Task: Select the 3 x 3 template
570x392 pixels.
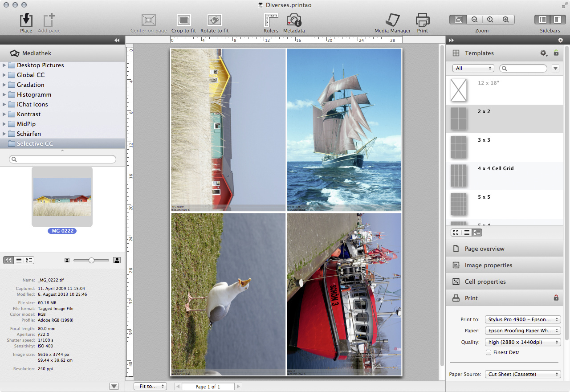Action: point(484,140)
